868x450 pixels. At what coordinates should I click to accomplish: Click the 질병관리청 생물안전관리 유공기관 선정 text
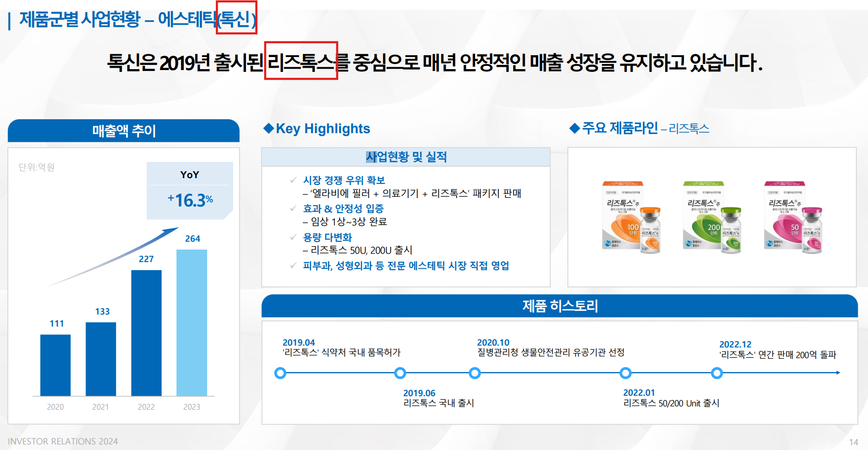[x=551, y=353]
